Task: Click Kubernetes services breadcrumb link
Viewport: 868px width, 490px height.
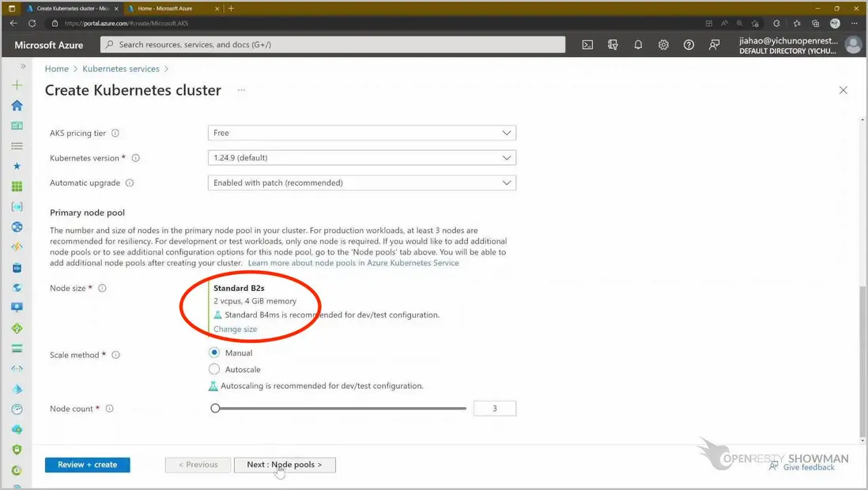Action: tap(121, 69)
